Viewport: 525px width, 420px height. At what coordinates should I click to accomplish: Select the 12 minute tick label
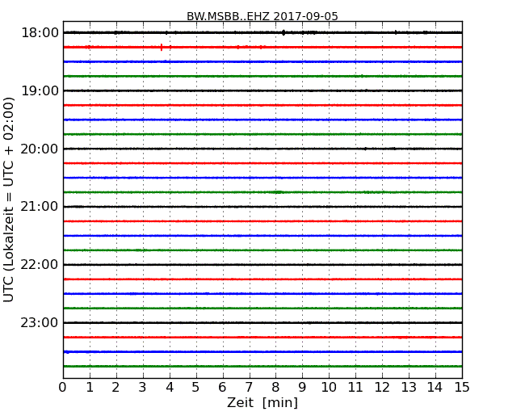click(382, 387)
